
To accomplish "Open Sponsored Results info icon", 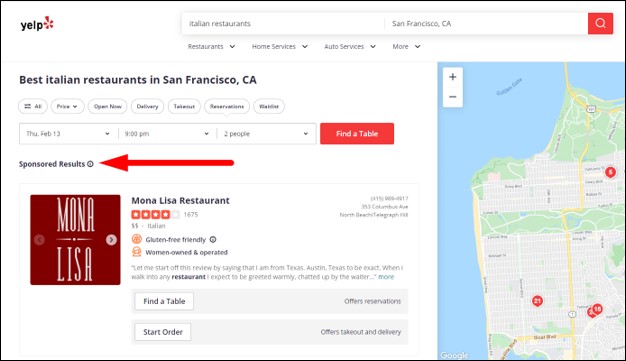I will (x=90, y=164).
